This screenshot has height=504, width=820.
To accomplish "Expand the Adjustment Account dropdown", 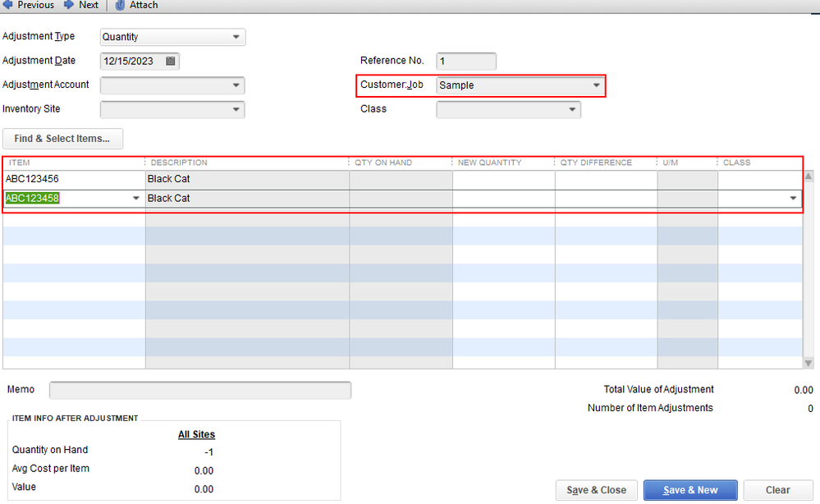I will [x=236, y=85].
